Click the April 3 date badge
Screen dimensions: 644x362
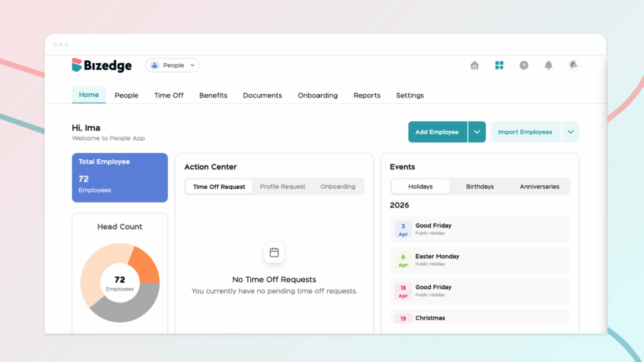403,229
